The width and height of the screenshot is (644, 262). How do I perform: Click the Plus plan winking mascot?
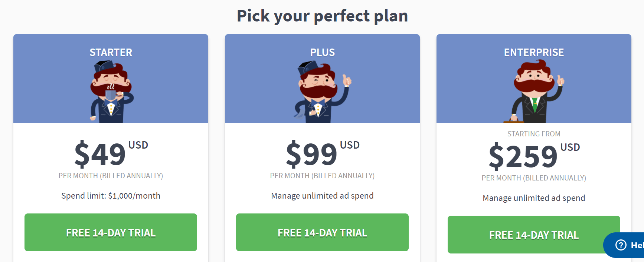coord(322,92)
